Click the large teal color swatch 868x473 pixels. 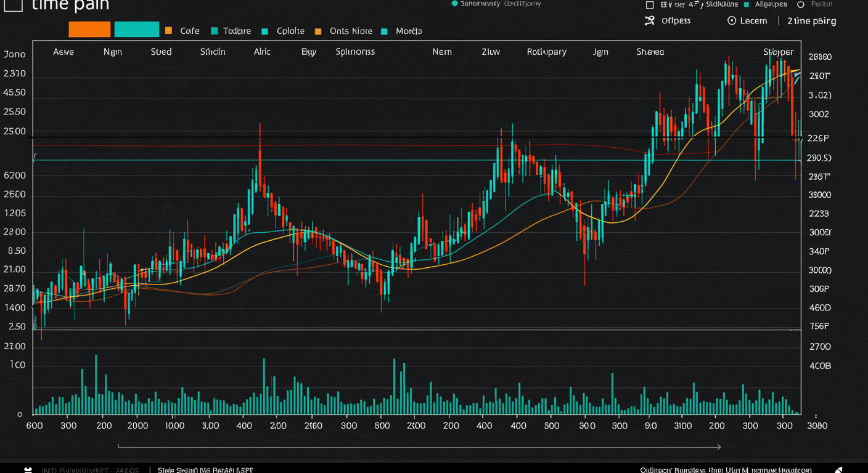tap(137, 29)
